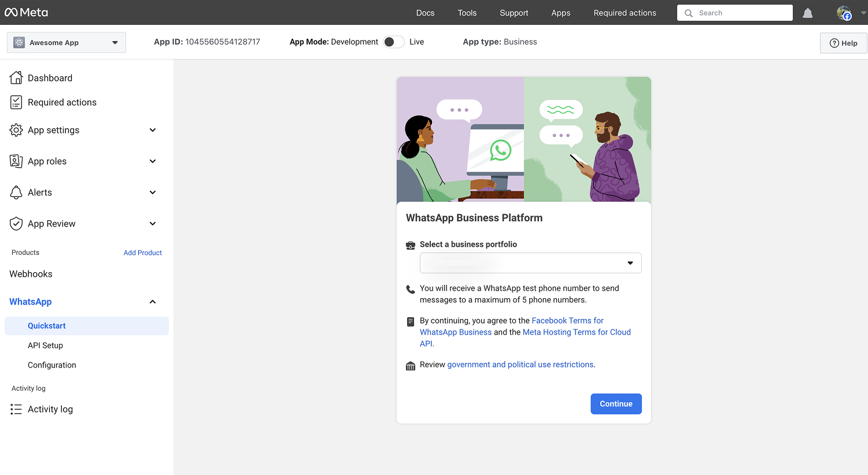Viewport: 868px width, 475px height.
Task: Click the App roles sidebar icon
Action: coord(16,161)
